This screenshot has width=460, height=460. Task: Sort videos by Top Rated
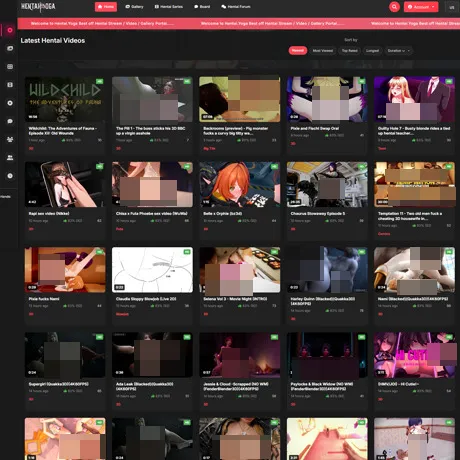tap(349, 51)
